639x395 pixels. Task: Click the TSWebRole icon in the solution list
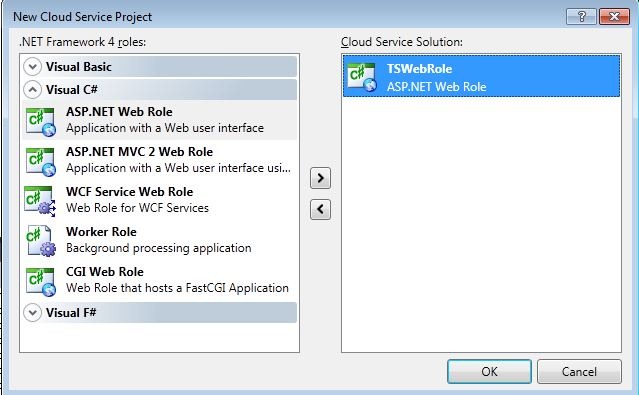coord(362,77)
